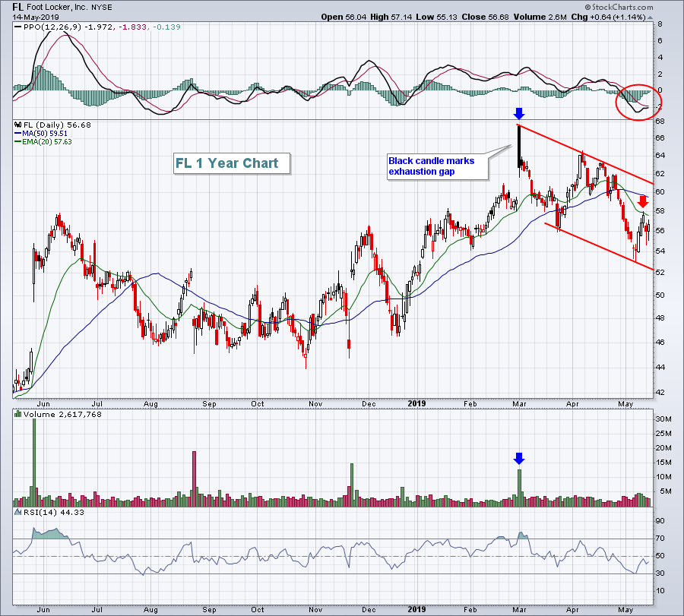Screen dimensions: 684x616
Task: Click the 30M label on the volume axis
Action: pos(663,419)
